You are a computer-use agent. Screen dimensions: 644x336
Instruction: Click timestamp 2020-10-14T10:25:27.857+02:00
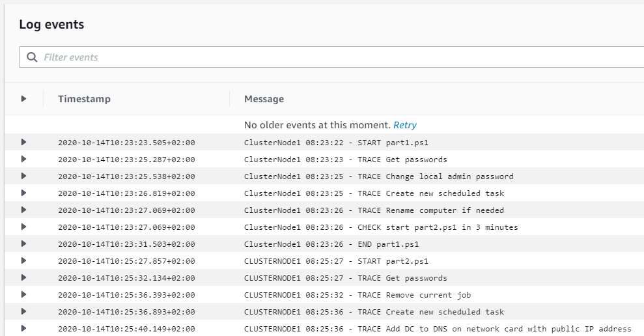click(126, 261)
